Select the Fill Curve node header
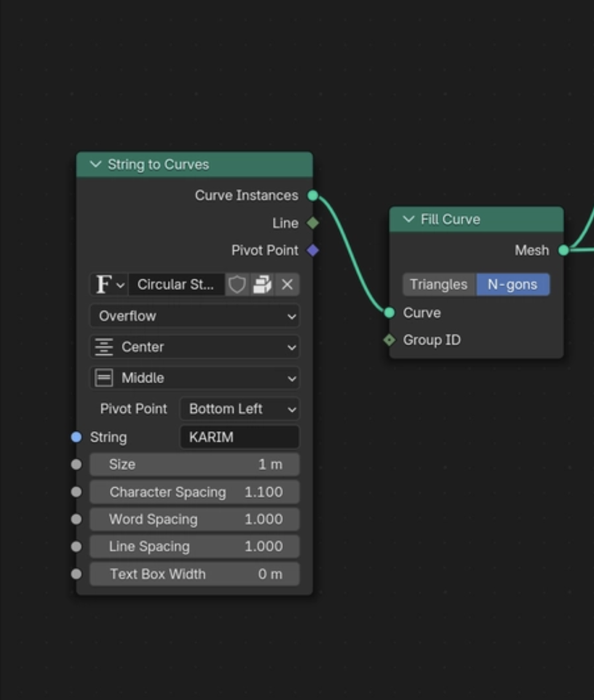This screenshot has height=700, width=594. [476, 219]
